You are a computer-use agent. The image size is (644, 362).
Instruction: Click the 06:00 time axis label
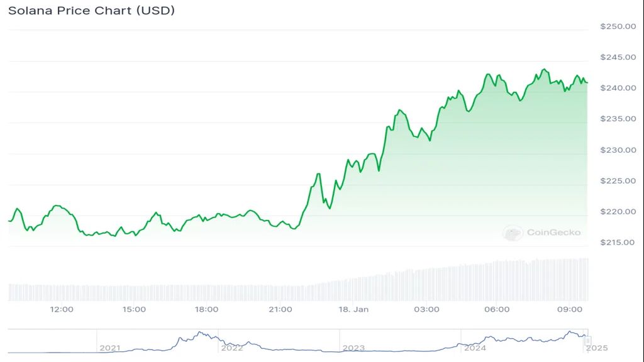497,309
